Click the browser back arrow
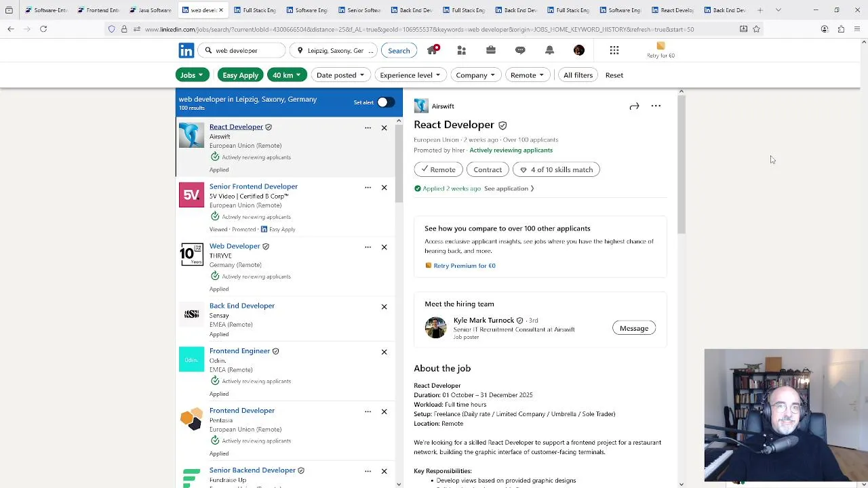868x488 pixels. pyautogui.click(x=11, y=29)
